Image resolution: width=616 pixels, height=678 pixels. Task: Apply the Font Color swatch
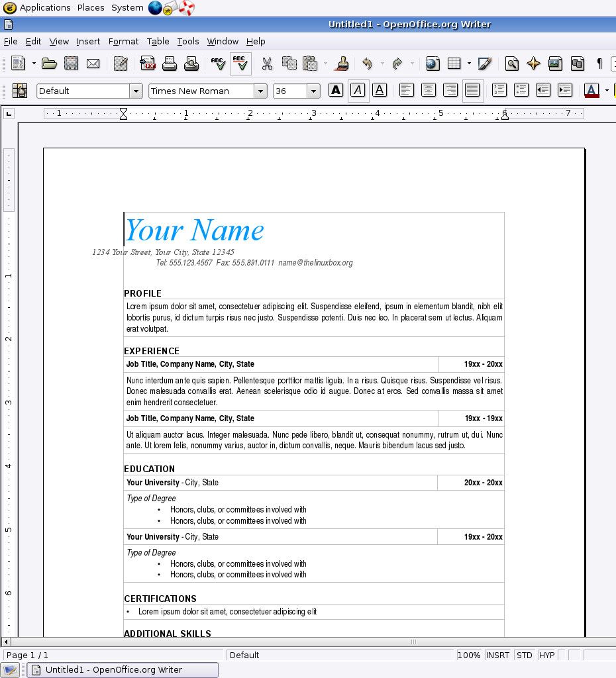click(x=591, y=90)
